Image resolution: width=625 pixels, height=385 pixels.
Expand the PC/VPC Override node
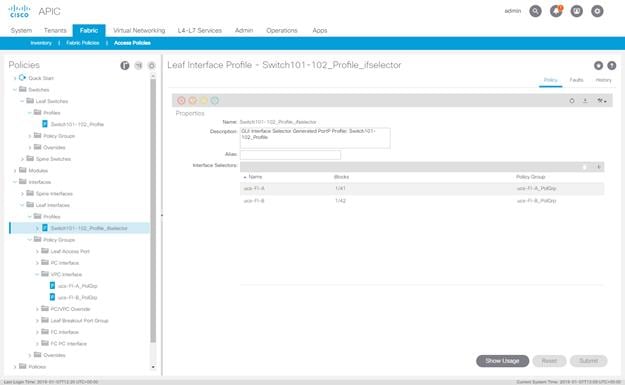[37, 309]
